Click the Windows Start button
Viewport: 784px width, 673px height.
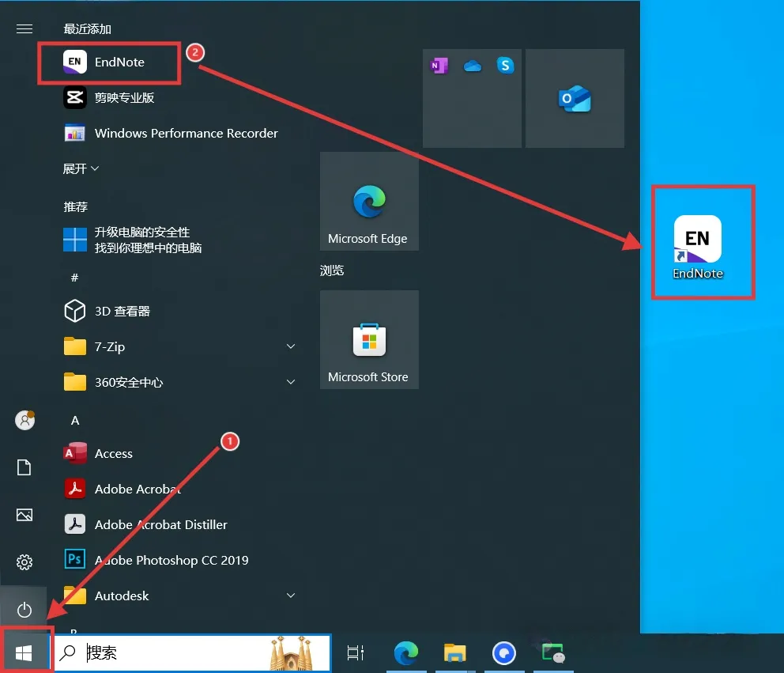[24, 653]
